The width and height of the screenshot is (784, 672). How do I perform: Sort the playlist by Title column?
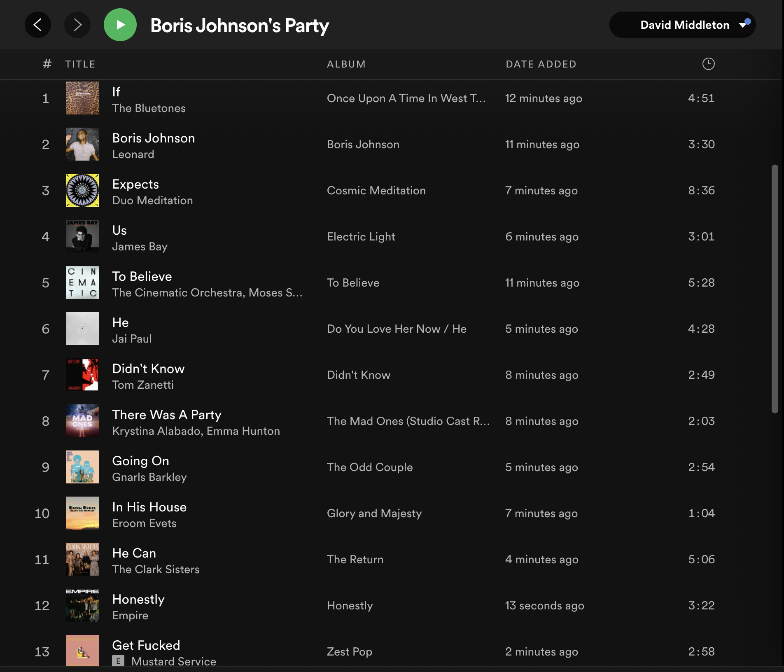point(80,64)
